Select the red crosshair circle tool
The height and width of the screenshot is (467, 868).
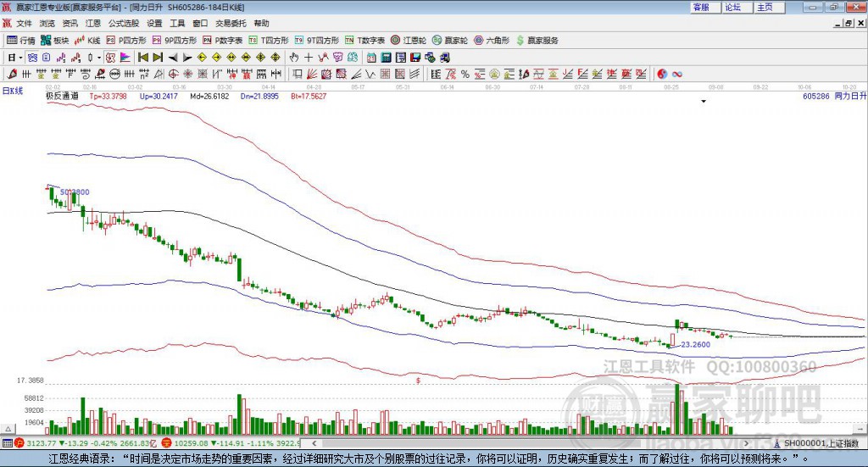click(x=173, y=74)
